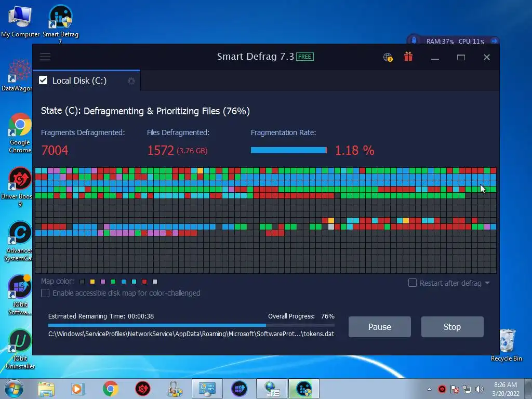Open the Windows Start menu

(14, 389)
